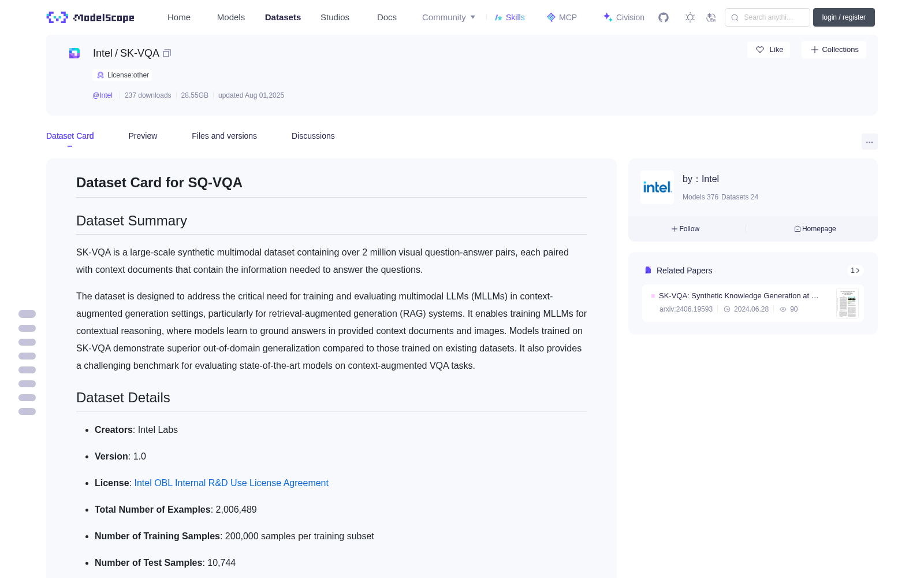
Task: Open Intel's Homepage link
Action: click(x=815, y=229)
